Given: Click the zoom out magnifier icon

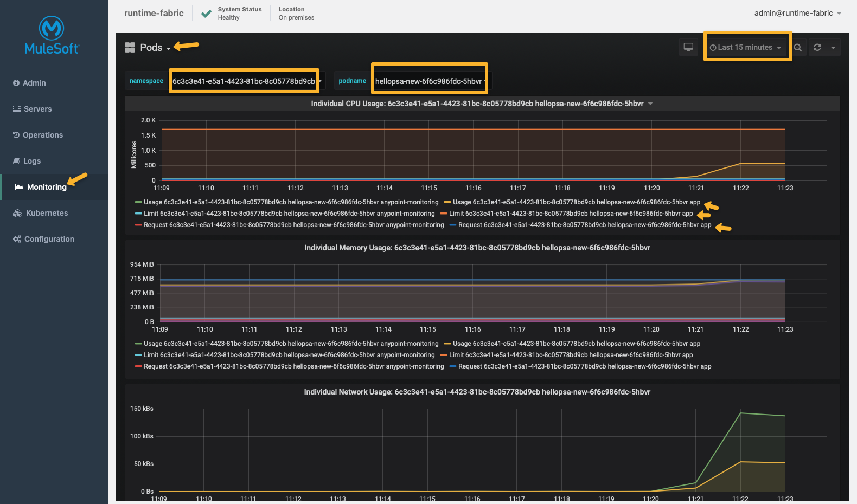Looking at the screenshot, I should pos(798,48).
